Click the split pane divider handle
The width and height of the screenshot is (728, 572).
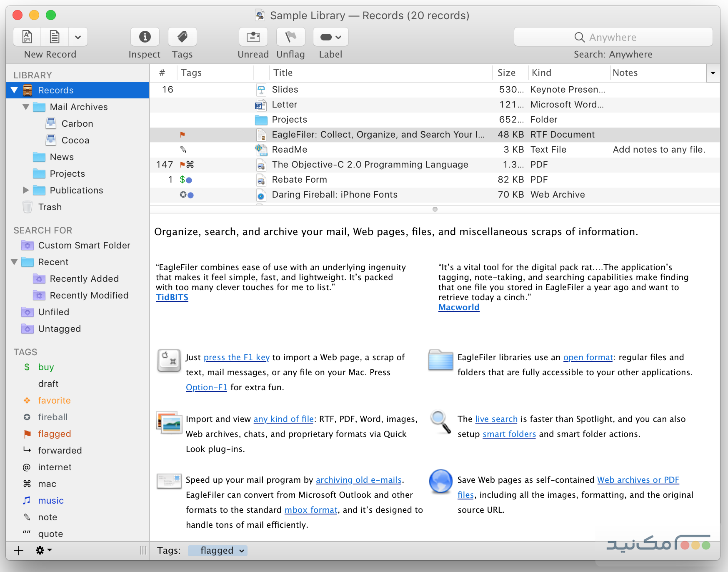tap(435, 209)
